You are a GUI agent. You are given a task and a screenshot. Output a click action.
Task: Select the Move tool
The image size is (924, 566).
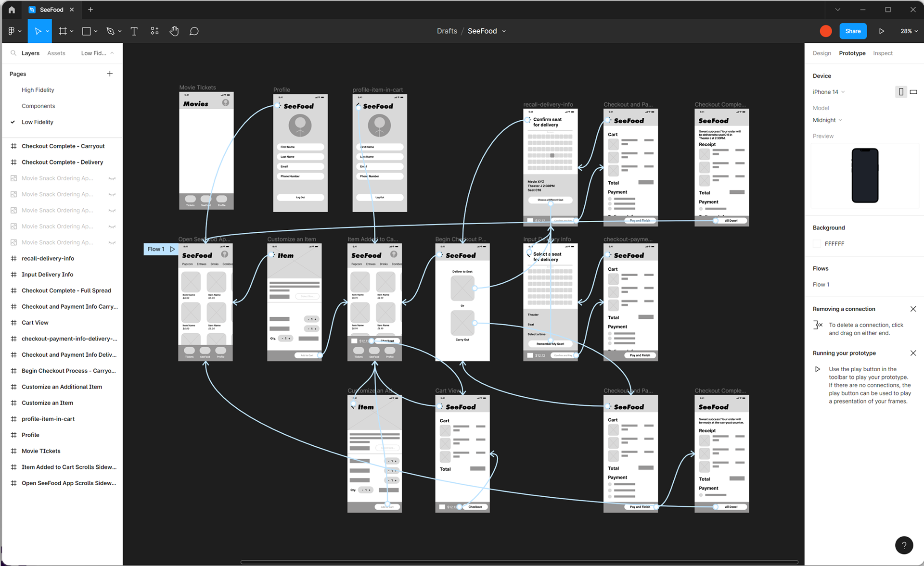[38, 31]
